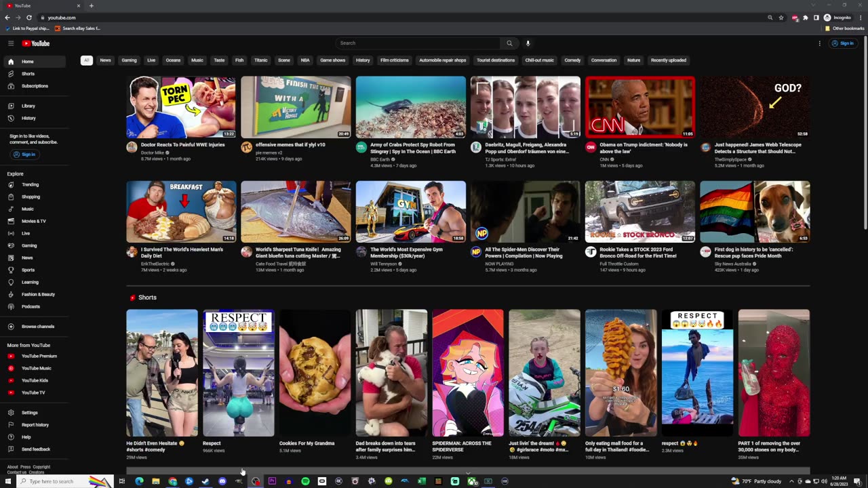Viewport: 868px width, 488px height.
Task: Open Other bookmarks folder
Action: click(844, 28)
